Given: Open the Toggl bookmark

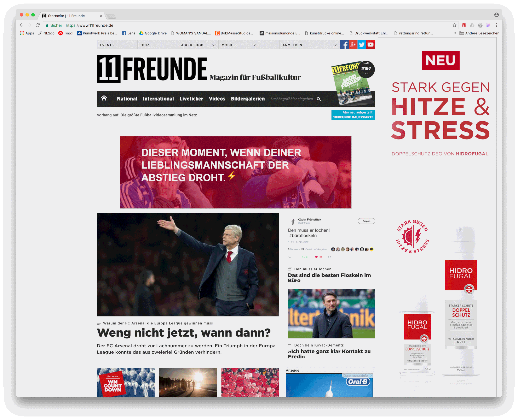Looking at the screenshot, I should 66,33.
